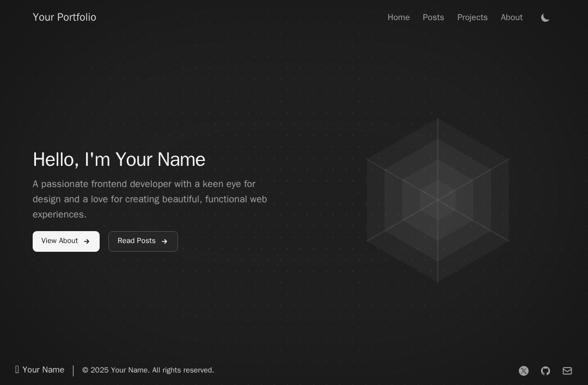This screenshot has width=588, height=385.
Task: Open Posts from the top navigation
Action: (x=433, y=18)
